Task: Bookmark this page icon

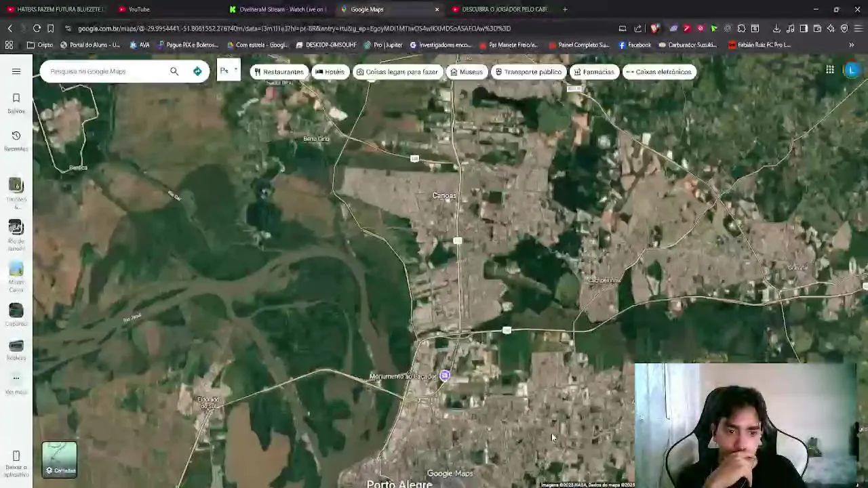Action: pyautogui.click(x=50, y=28)
